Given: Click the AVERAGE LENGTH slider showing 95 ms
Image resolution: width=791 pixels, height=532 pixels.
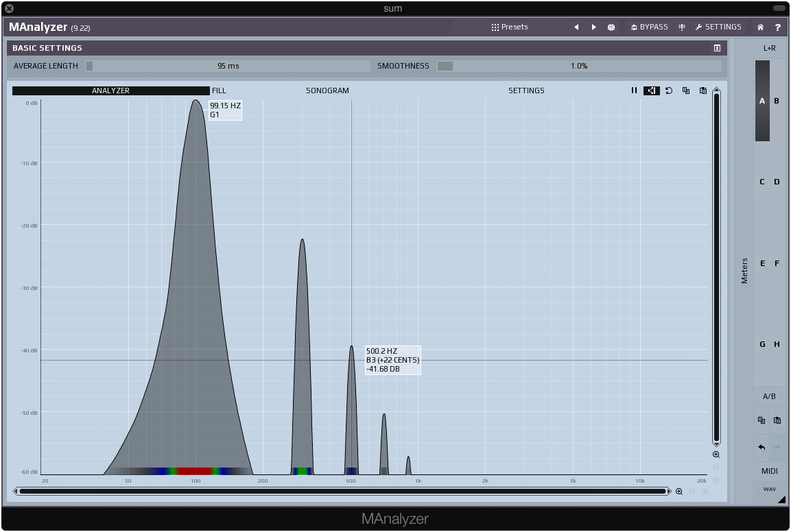Looking at the screenshot, I should coord(228,66).
